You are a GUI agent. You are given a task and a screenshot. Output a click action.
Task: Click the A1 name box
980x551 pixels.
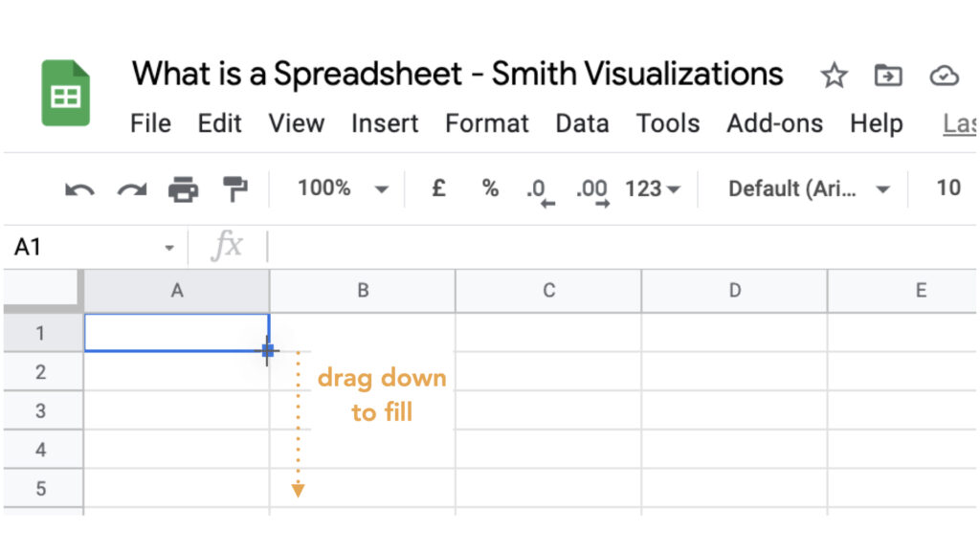[94, 248]
